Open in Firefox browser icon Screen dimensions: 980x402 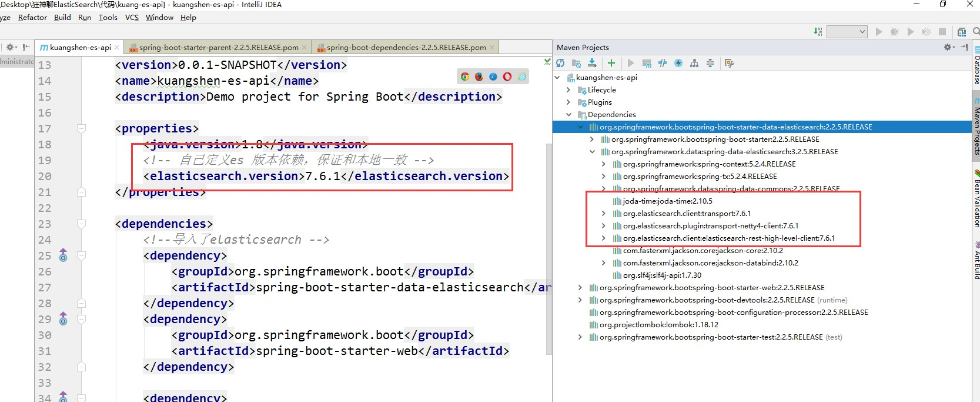click(x=479, y=77)
